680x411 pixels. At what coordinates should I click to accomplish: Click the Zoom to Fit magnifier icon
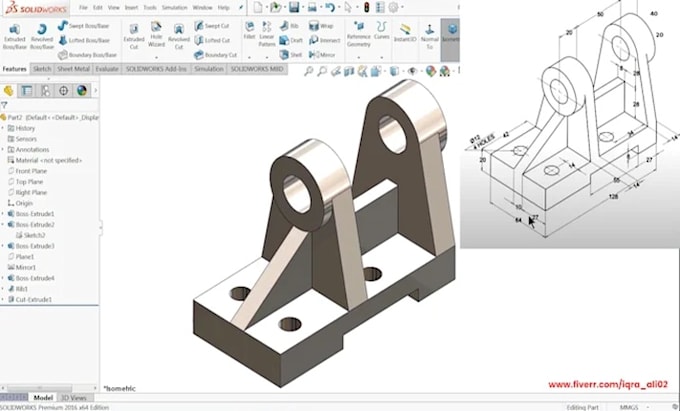point(308,71)
